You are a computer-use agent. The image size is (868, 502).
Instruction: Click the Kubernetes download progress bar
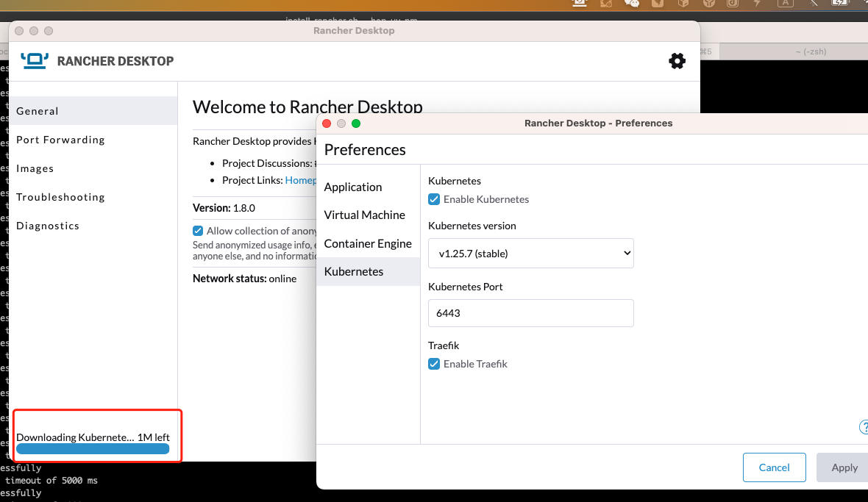point(92,448)
